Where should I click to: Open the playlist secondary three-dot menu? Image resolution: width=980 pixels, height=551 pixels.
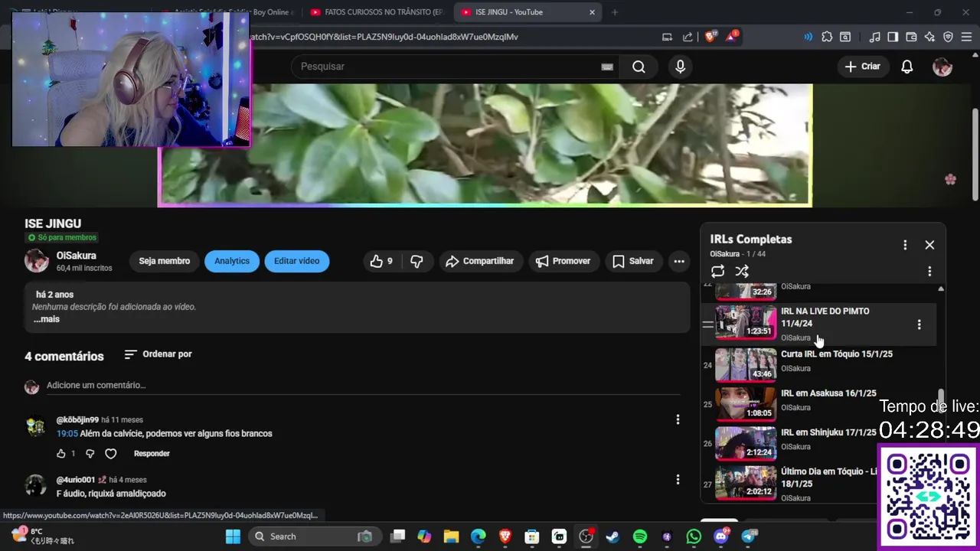tap(929, 272)
